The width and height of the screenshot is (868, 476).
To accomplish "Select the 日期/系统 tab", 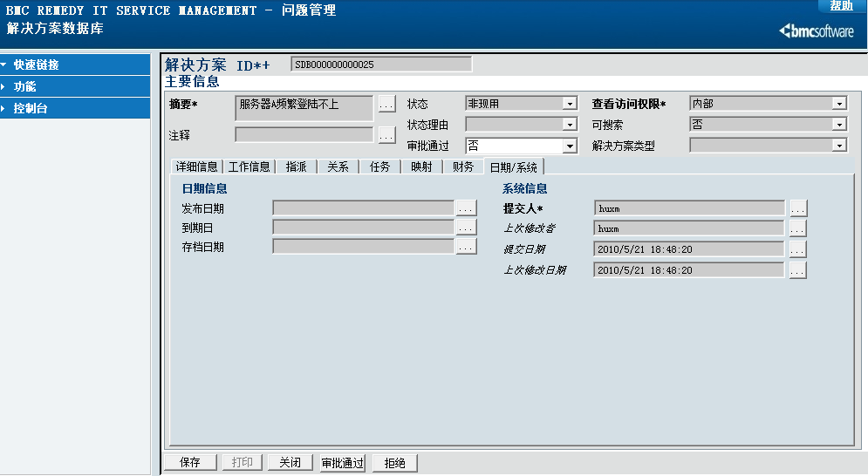I will click(514, 167).
